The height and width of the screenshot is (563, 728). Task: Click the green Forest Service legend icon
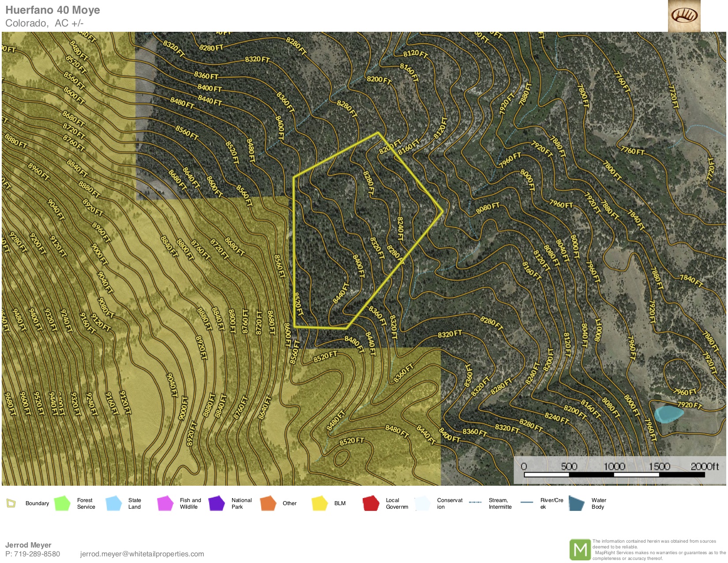62,503
